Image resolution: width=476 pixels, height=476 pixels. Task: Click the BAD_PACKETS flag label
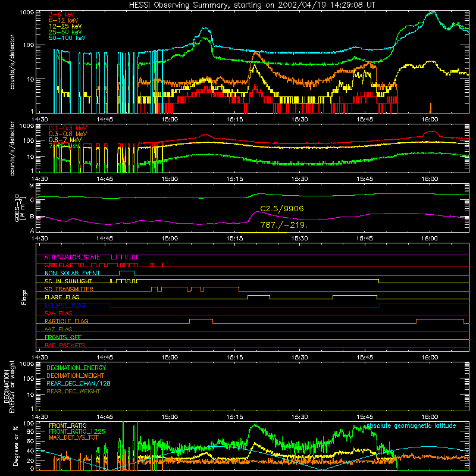click(65, 345)
